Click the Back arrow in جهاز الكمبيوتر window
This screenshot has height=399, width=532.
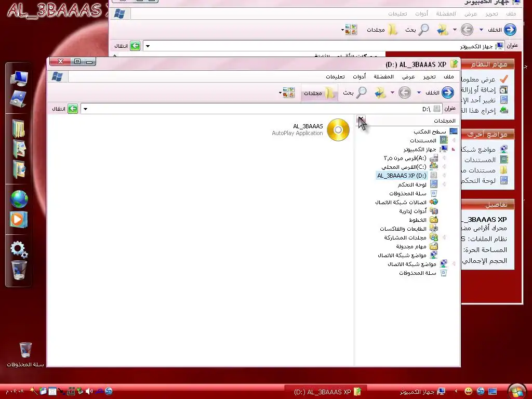[x=510, y=30]
